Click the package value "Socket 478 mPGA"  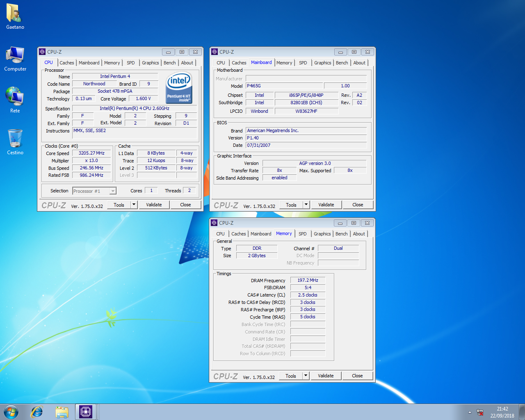coord(115,91)
